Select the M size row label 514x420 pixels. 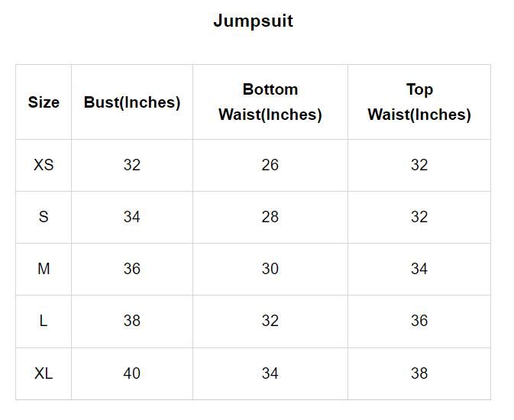click(x=44, y=269)
